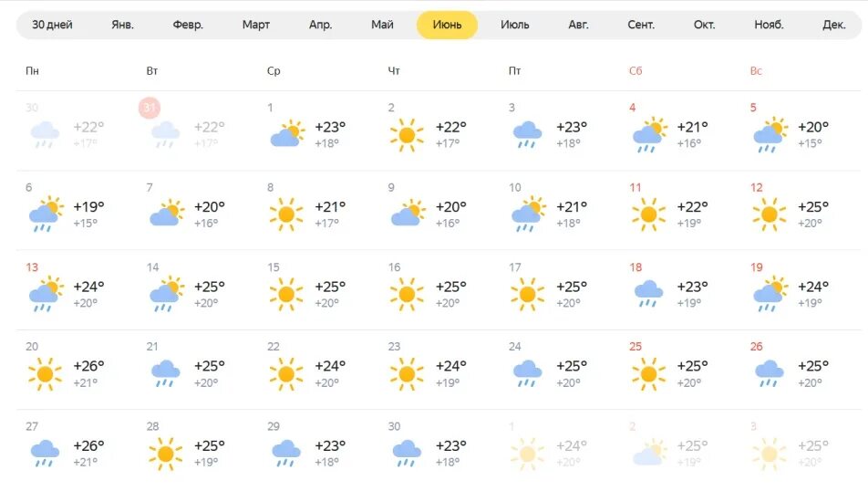Click the rain cloud icon for June 27

click(x=45, y=454)
